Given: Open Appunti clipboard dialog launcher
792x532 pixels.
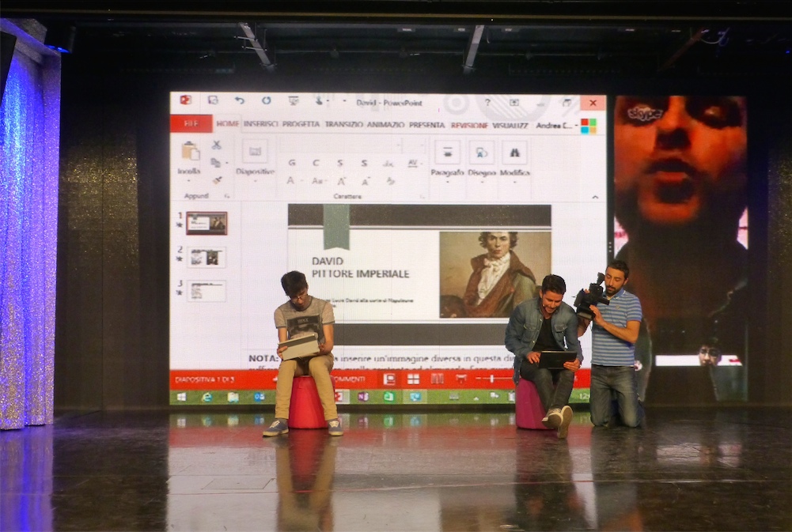Looking at the screenshot, I should pos(227,196).
